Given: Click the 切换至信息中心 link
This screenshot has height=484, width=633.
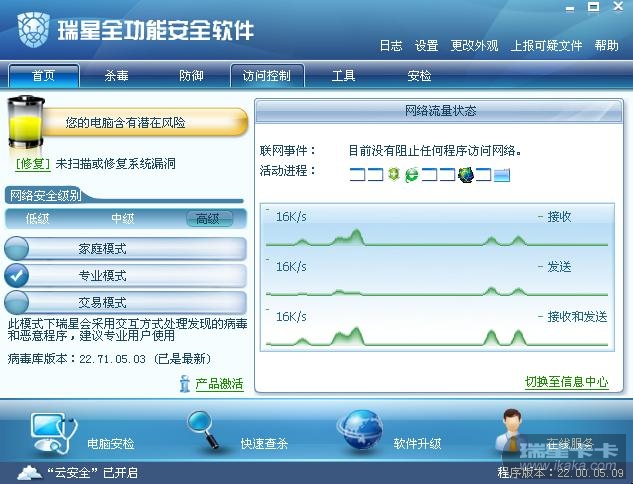Looking at the screenshot, I should pos(566,381).
